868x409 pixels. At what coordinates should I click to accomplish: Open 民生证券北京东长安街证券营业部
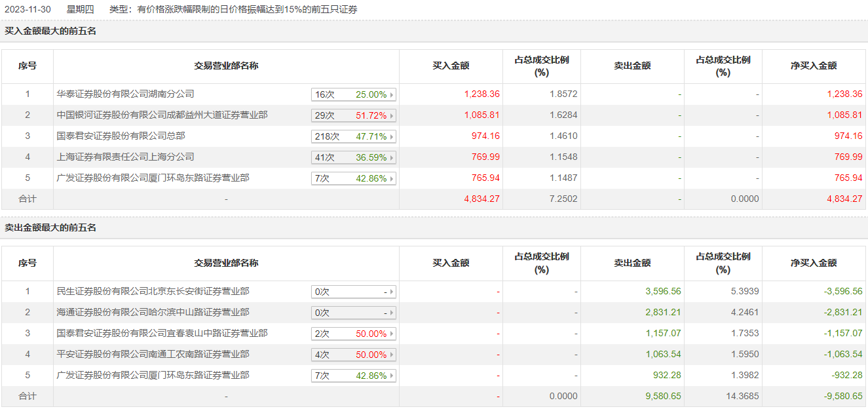tap(153, 291)
